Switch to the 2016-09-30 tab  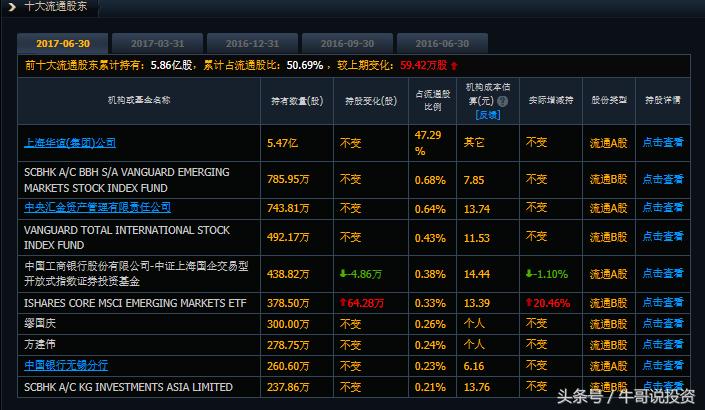click(x=347, y=44)
